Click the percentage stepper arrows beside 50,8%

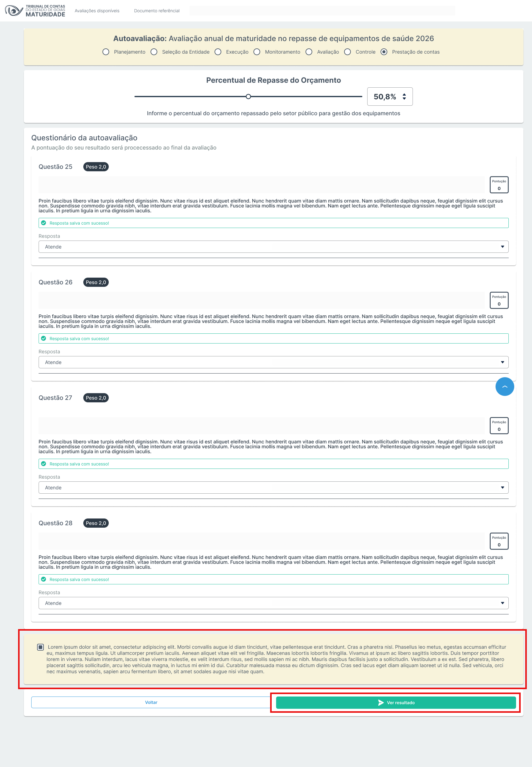click(x=404, y=97)
